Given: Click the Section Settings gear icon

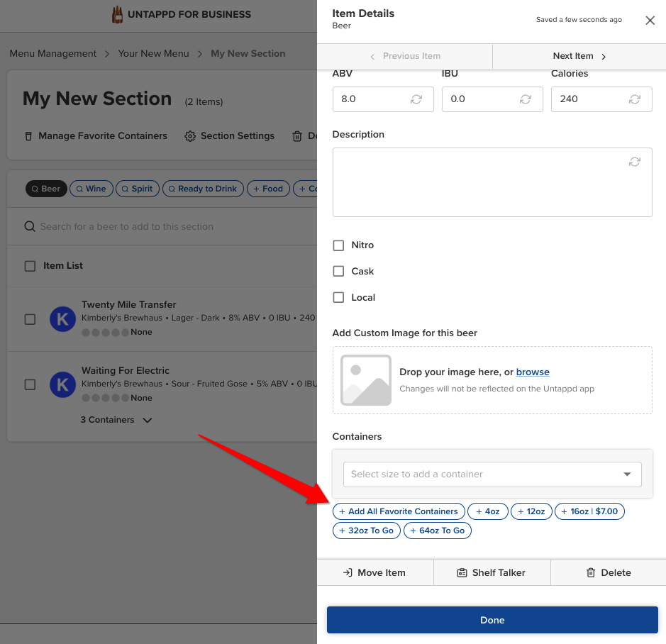Looking at the screenshot, I should (x=190, y=136).
